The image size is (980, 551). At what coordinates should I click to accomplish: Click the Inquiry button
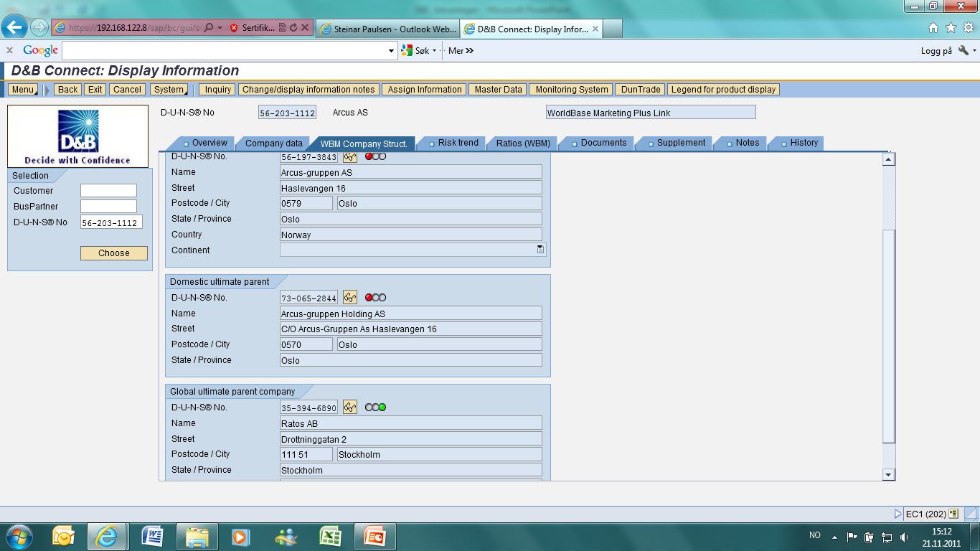[218, 90]
